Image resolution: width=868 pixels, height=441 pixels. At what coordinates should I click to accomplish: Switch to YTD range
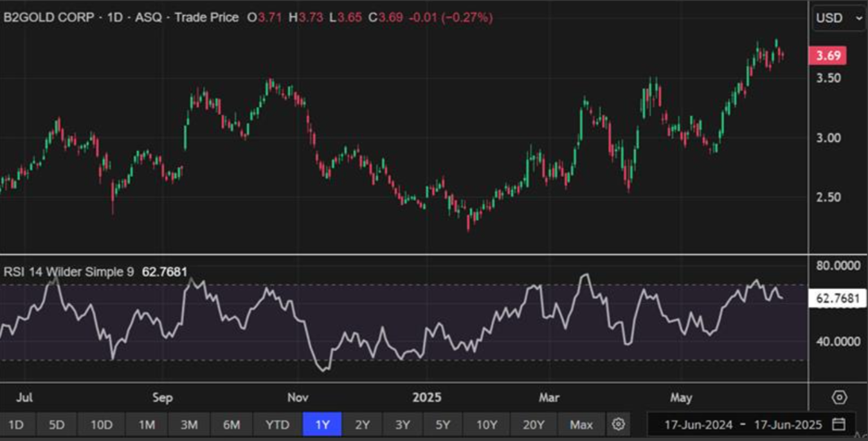pos(277,425)
